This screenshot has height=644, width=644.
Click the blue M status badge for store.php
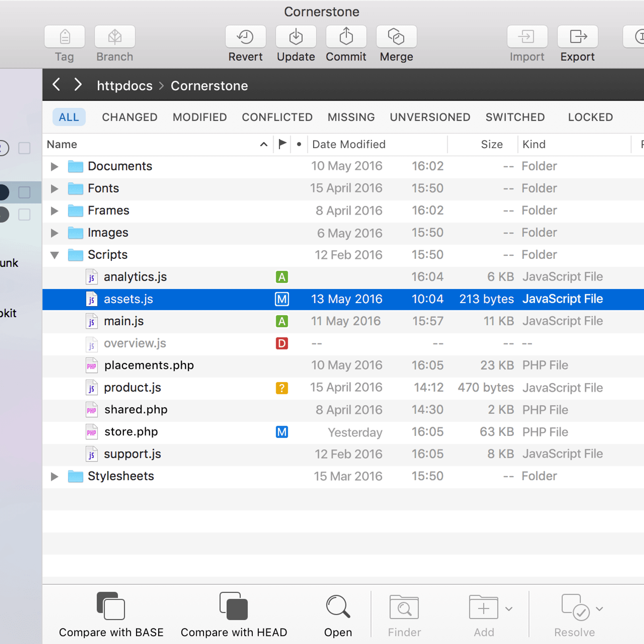[282, 432]
